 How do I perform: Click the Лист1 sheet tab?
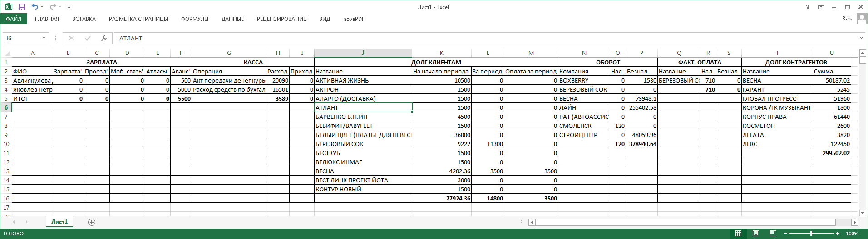(x=59, y=222)
